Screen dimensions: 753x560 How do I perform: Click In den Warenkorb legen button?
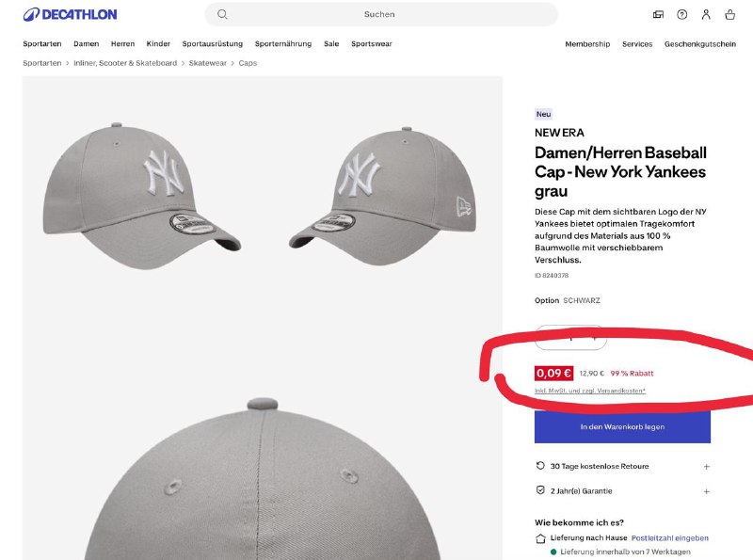coord(622,426)
